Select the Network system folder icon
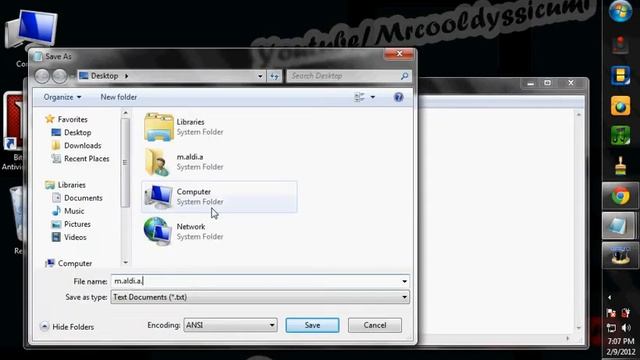This screenshot has height=360, width=640. pos(158,231)
